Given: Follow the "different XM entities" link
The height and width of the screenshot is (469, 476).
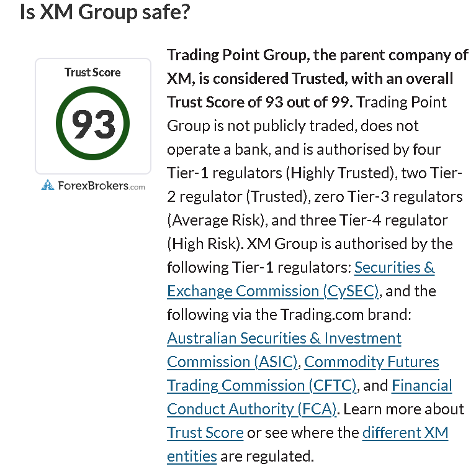Looking at the screenshot, I should (x=405, y=433).
